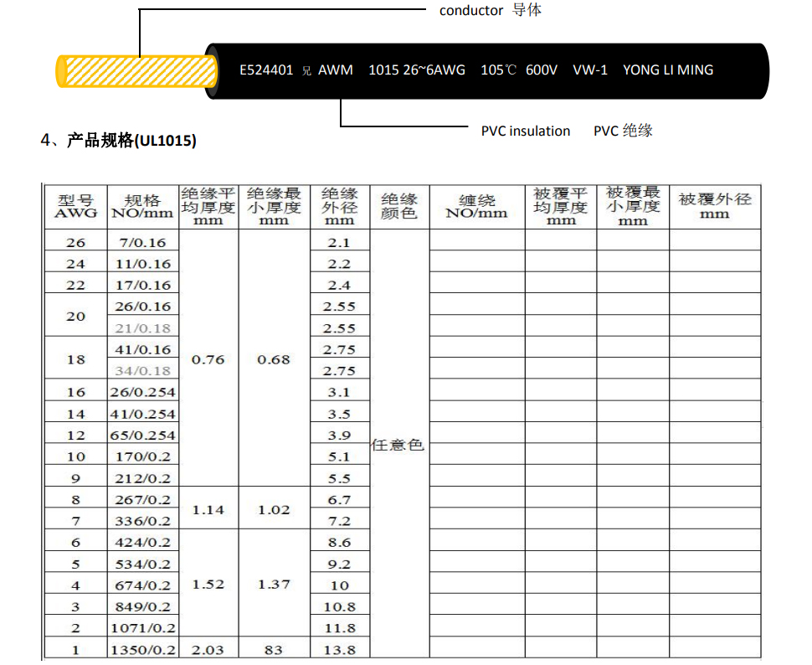812x665 pixels.
Task: Click the 13.8 outer diameter cell
Action: click(x=339, y=650)
